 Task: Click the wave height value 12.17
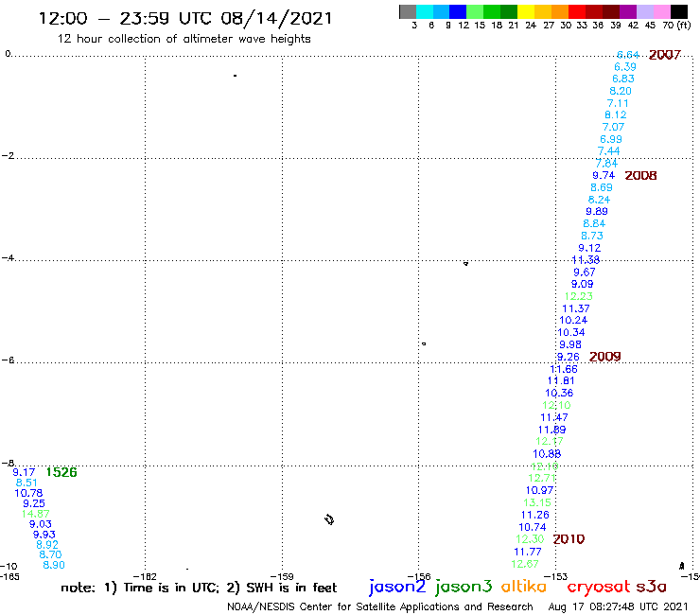pos(550,441)
